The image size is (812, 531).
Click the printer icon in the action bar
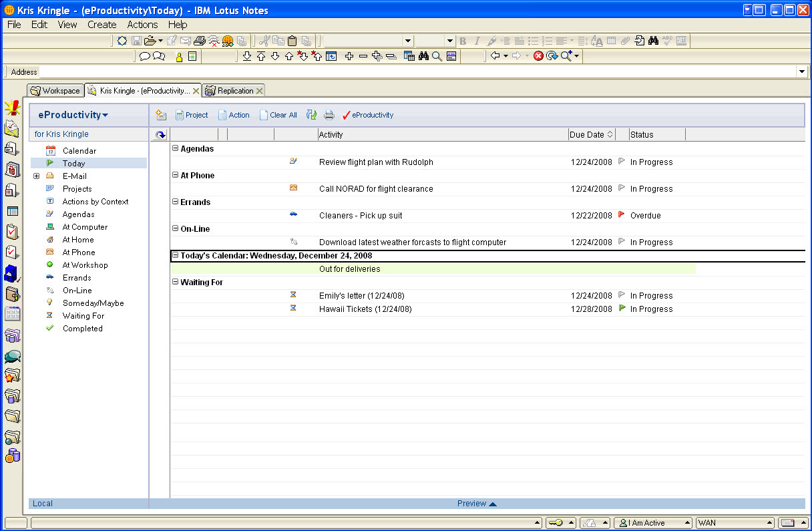tap(329, 115)
